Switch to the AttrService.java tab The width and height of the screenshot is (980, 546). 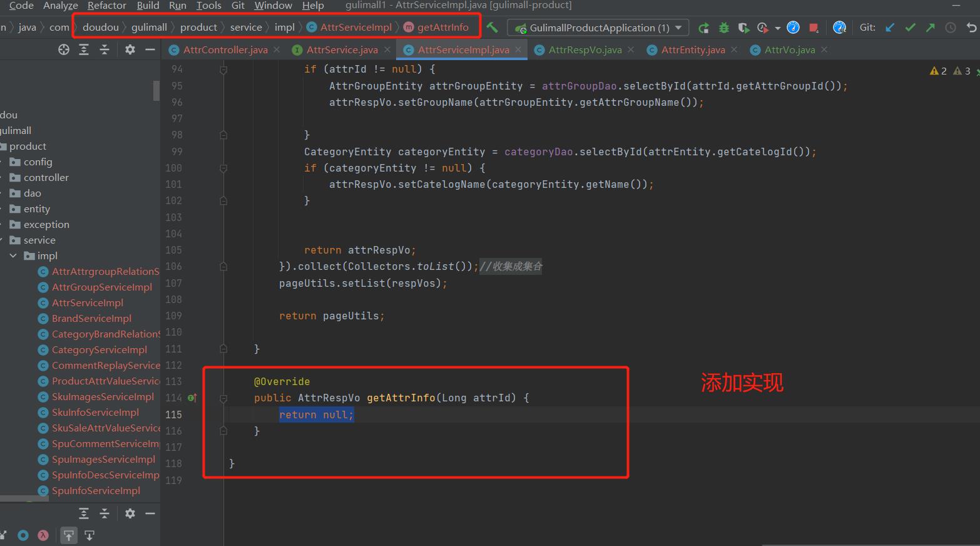342,49
